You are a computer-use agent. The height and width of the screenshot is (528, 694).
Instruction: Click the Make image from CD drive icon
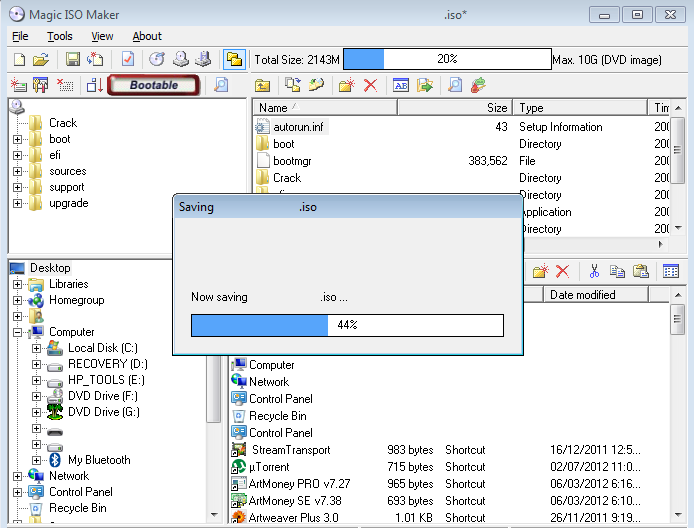coord(181,59)
